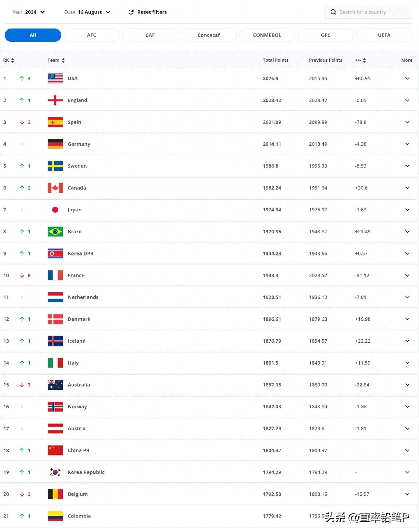Screen dimensions: 419x532
Task: Select the UEFA confederation tab
Action: 384,35
